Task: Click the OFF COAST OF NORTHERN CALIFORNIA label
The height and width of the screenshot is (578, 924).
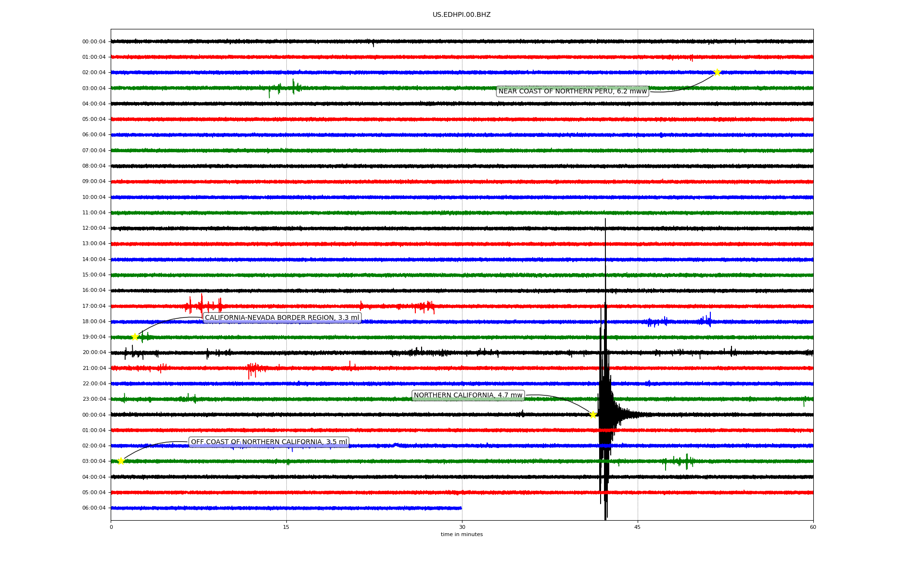Action: pyautogui.click(x=269, y=442)
